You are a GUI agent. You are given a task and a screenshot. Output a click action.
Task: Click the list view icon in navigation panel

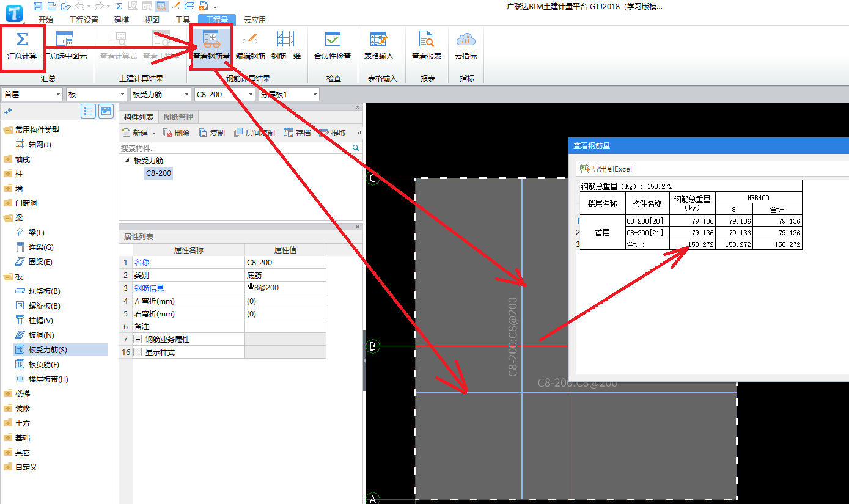click(x=88, y=111)
